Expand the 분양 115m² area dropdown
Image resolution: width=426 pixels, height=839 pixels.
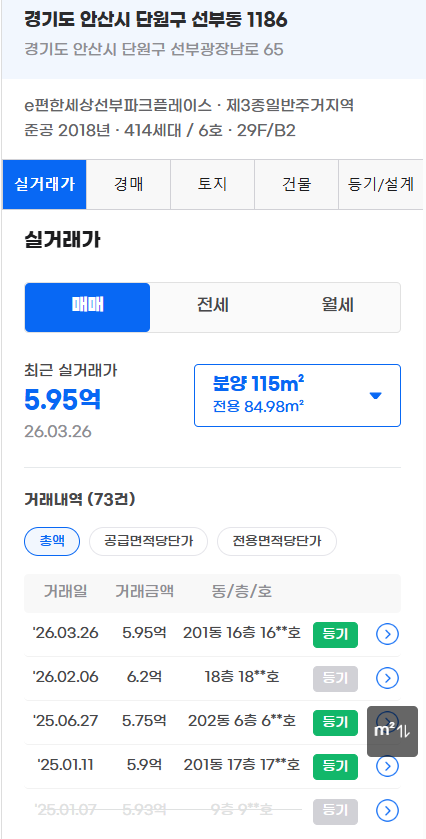[x=297, y=395]
